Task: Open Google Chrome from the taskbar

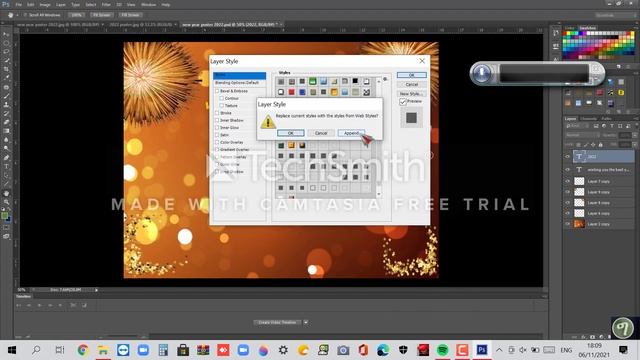Action: [x=83, y=350]
